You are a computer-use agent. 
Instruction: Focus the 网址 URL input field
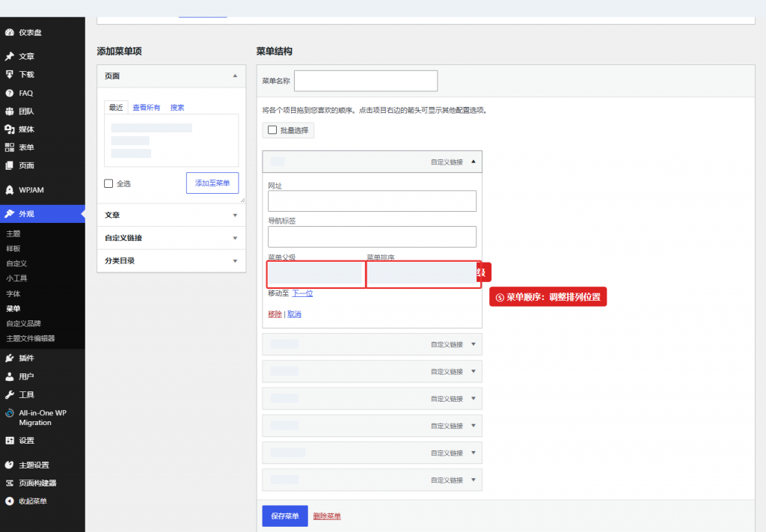[372, 201]
